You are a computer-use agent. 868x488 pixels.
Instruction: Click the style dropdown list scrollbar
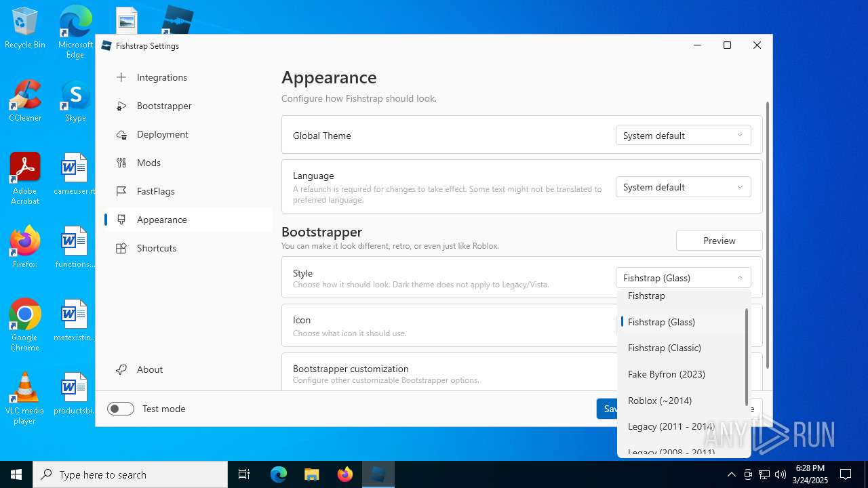pos(747,357)
